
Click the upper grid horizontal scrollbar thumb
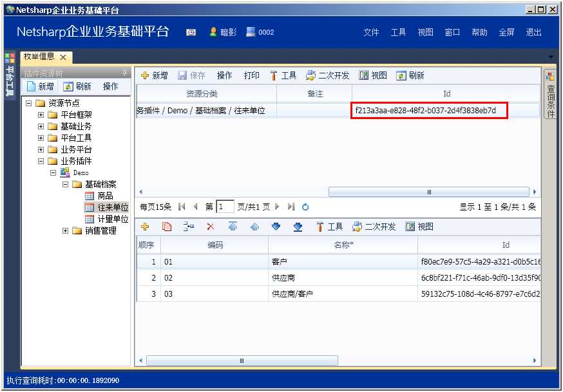[x=429, y=192]
